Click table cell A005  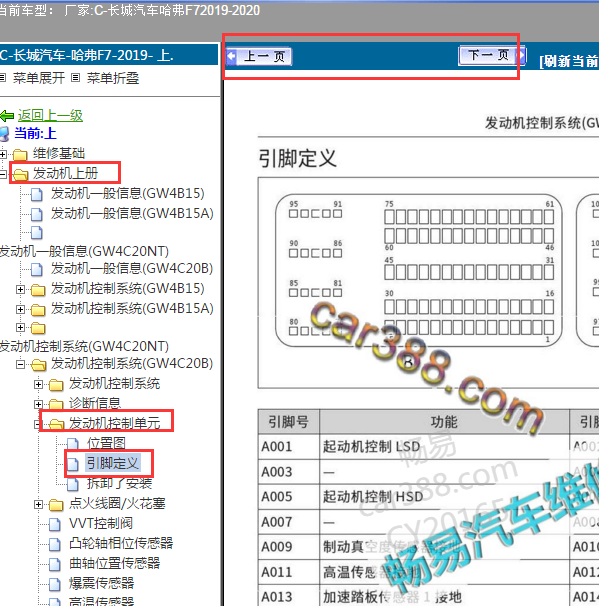(x=289, y=497)
